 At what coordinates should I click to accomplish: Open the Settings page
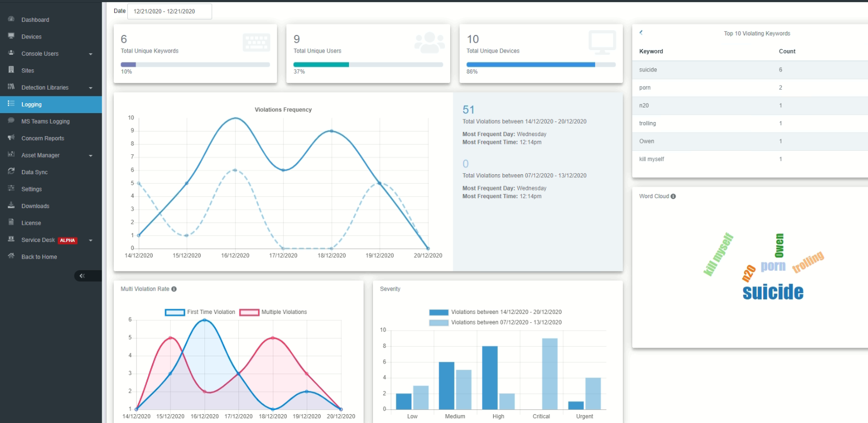tap(51, 189)
